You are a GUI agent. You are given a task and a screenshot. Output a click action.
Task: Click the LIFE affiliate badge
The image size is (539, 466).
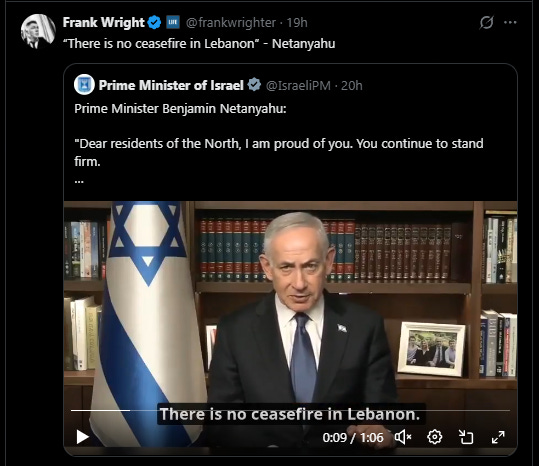coord(173,22)
